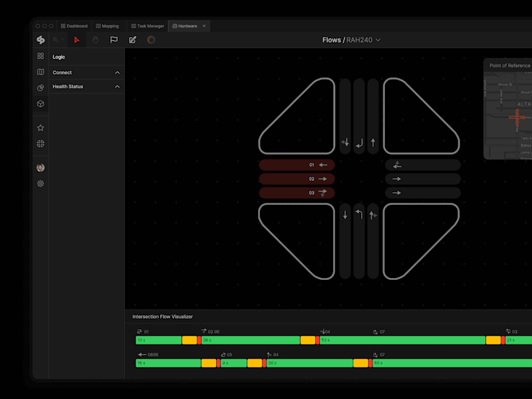Select the 36 s green phase segment

pyautogui.click(x=251, y=340)
